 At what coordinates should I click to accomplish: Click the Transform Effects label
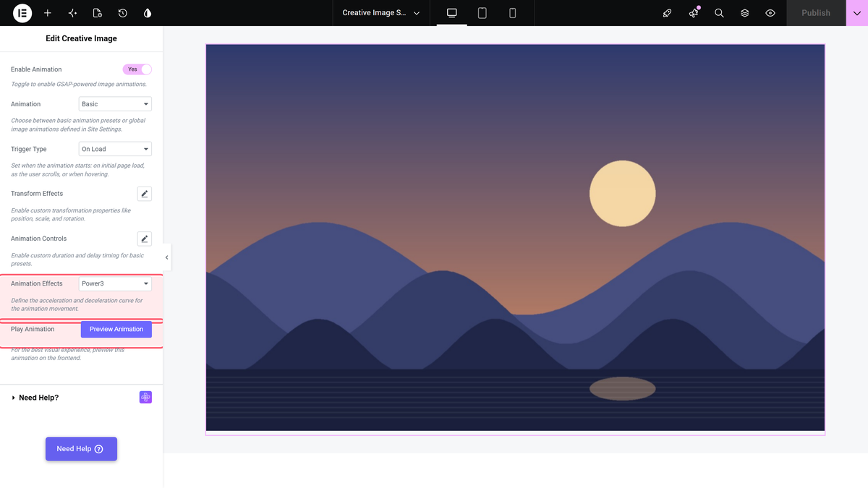[37, 194]
